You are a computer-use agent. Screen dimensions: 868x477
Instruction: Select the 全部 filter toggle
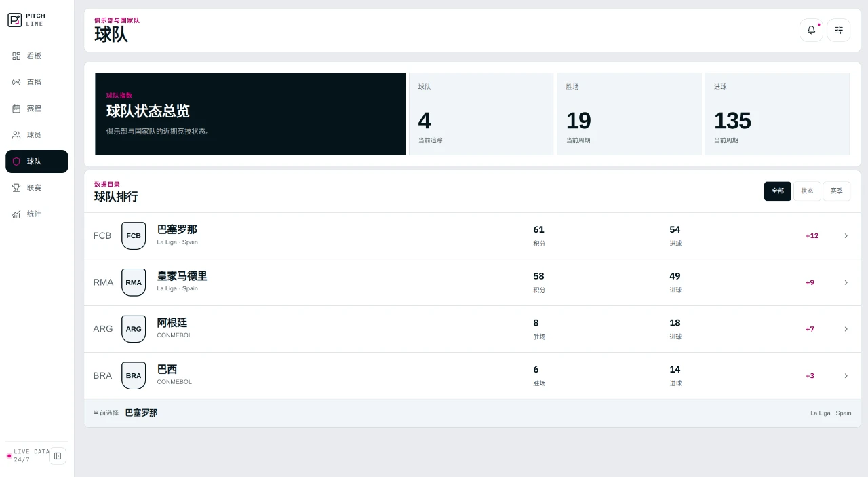[x=778, y=191]
